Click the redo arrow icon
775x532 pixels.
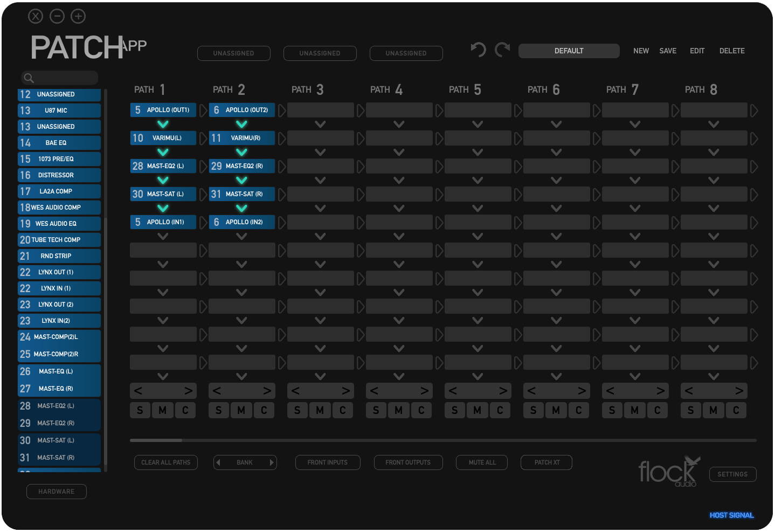[x=502, y=50]
